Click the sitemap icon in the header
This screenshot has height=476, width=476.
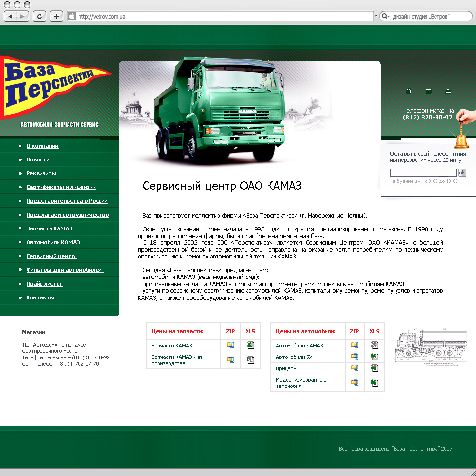(448, 91)
